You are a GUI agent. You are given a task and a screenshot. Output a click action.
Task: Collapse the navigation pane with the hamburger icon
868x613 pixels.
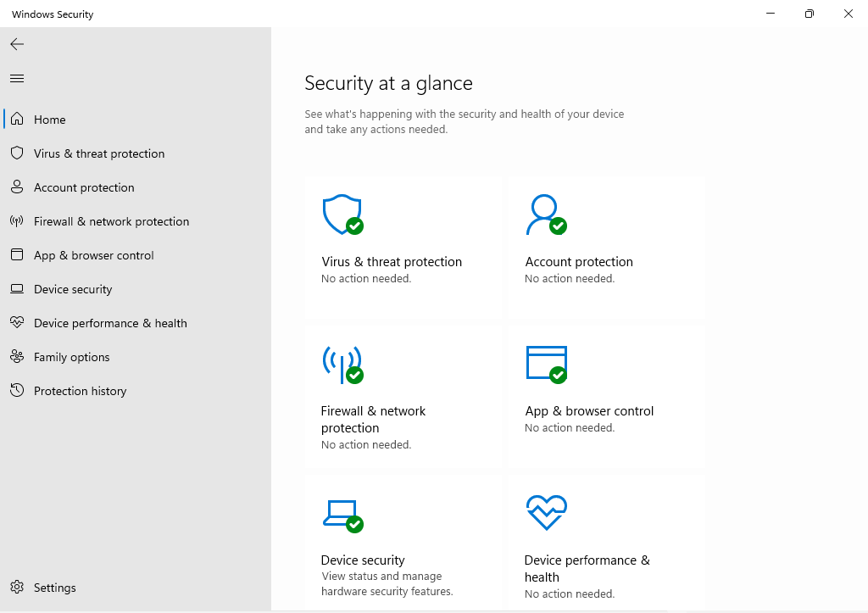16,77
